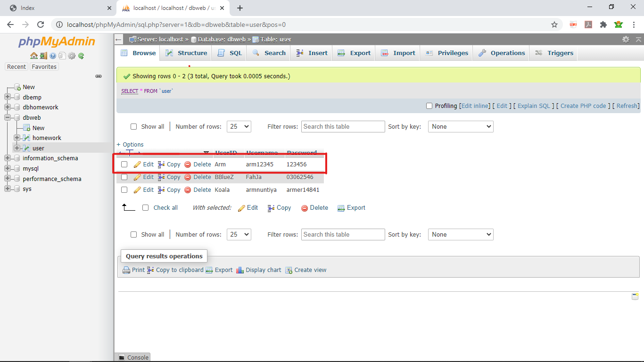Switch to the Structure tab
Image resolution: width=644 pixels, height=362 pixels.
[186, 53]
